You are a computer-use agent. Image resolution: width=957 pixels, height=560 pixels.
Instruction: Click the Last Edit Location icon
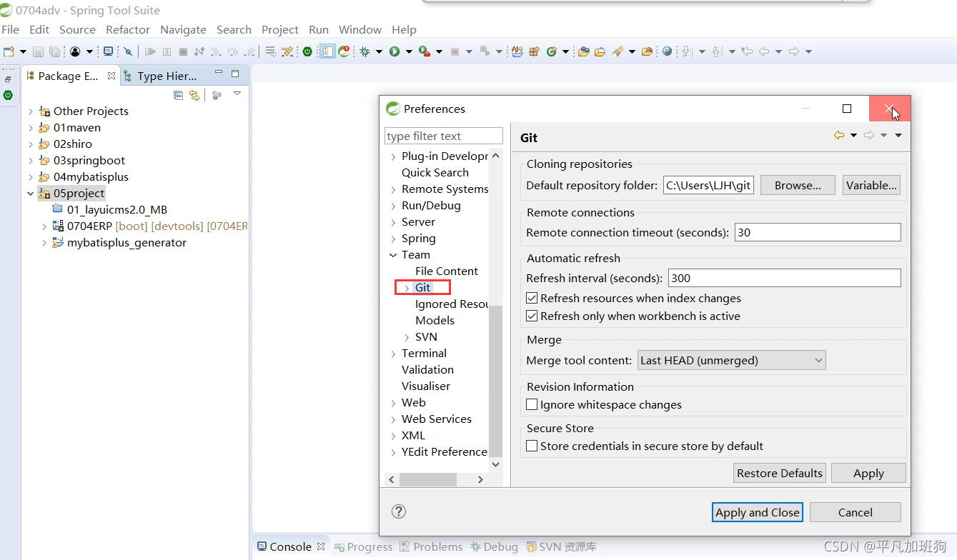click(x=747, y=51)
